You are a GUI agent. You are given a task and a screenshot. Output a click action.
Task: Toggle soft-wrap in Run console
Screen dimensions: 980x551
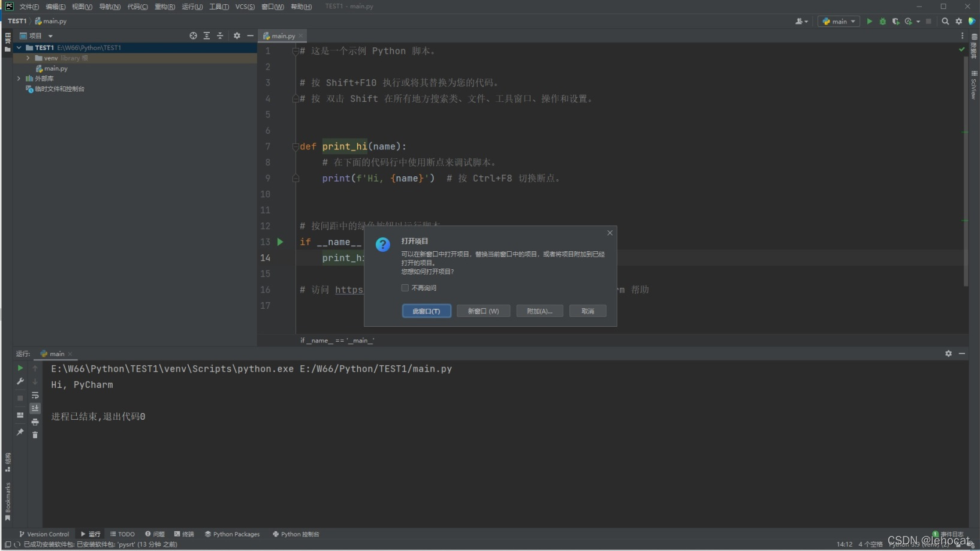35,395
